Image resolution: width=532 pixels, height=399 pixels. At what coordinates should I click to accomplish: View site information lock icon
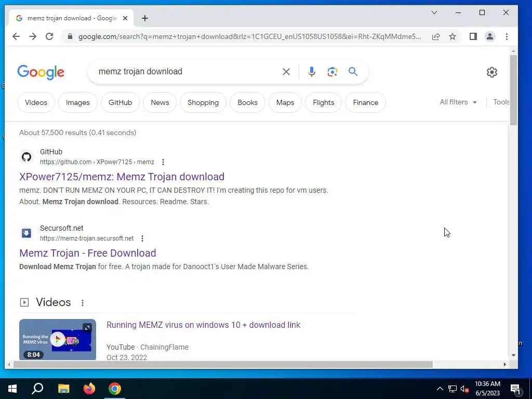pos(70,36)
